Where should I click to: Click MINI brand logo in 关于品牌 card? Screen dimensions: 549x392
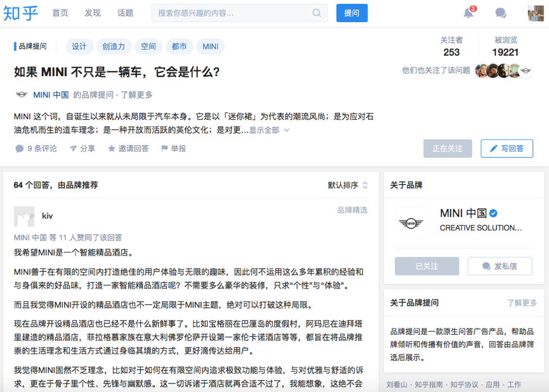[x=411, y=223]
